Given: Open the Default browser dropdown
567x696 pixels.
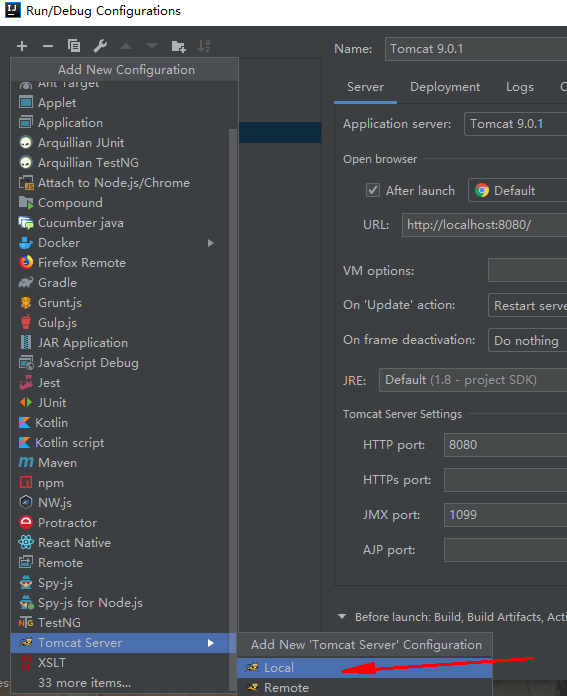Looking at the screenshot, I should (518, 190).
